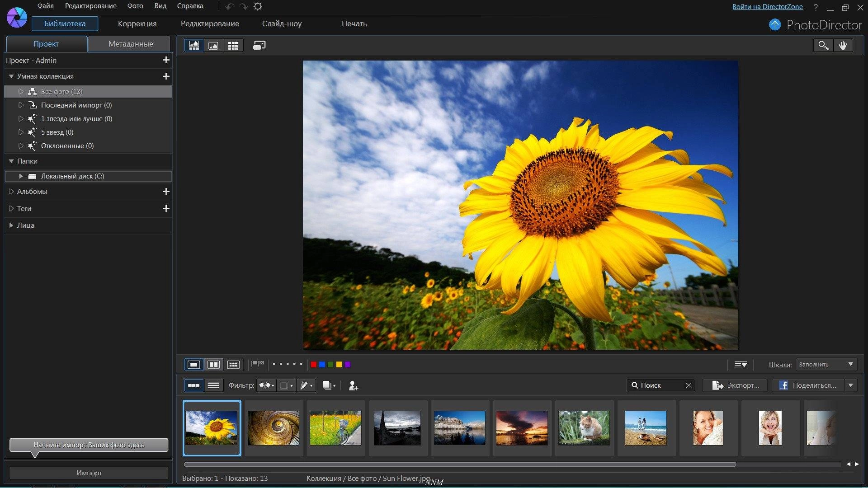Click the Импорт button
The image size is (868, 488).
[89, 473]
